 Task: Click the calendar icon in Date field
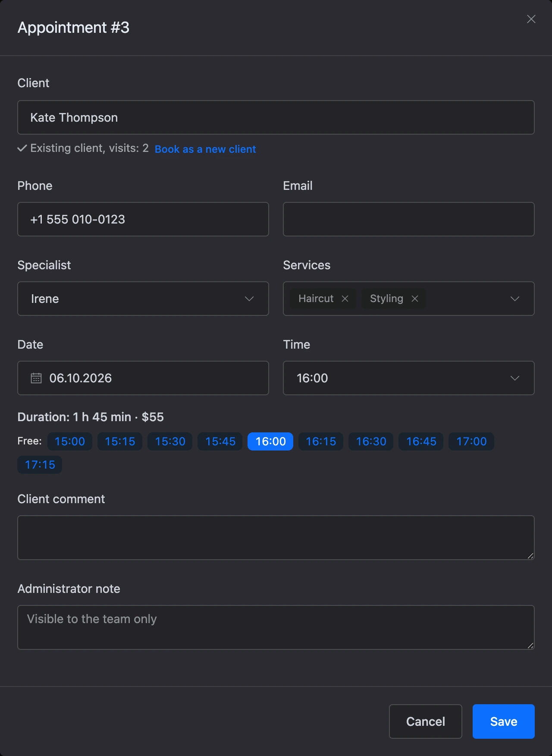[x=36, y=378]
